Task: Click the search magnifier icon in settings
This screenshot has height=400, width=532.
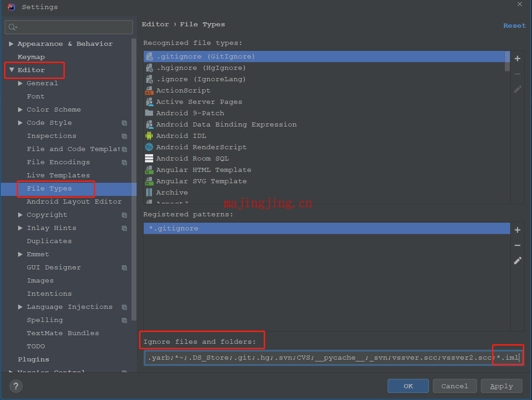Action: 13,27
